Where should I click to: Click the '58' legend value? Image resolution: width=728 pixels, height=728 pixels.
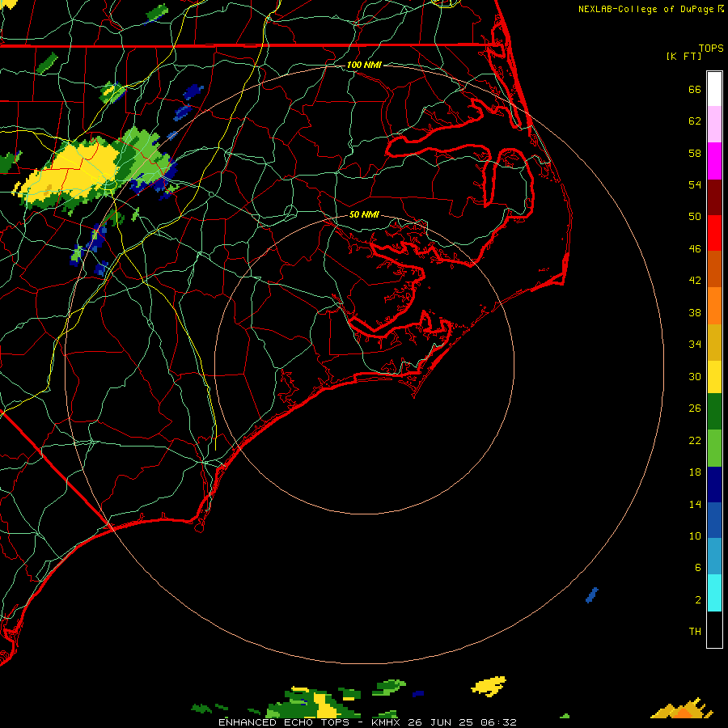[695, 153]
